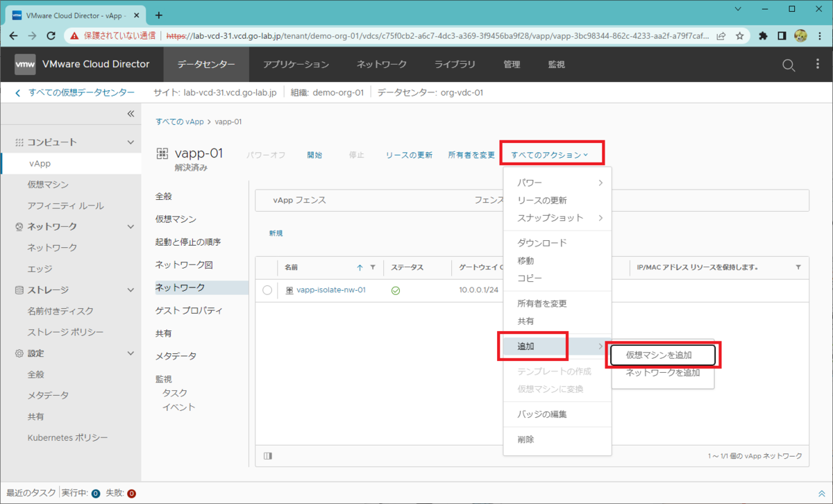The width and height of the screenshot is (833, 504).
Task: Collapse the ネットワーク sidebar section chevron
Action: (x=131, y=226)
